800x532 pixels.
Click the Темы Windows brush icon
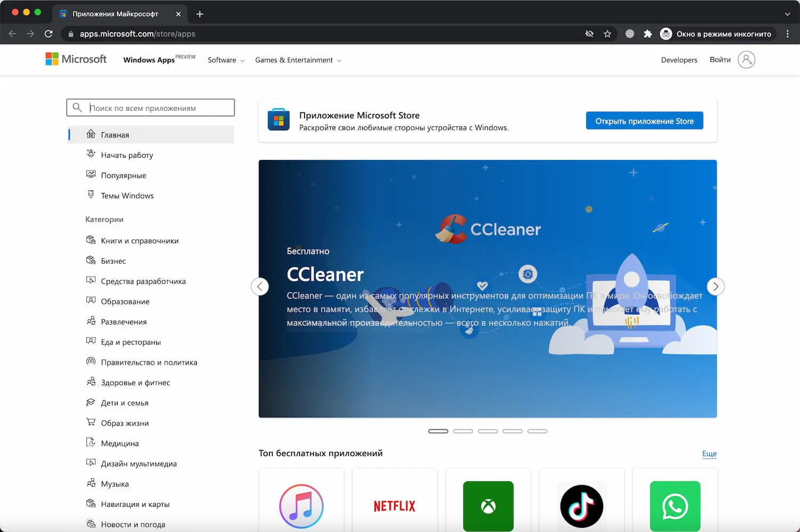coord(91,195)
